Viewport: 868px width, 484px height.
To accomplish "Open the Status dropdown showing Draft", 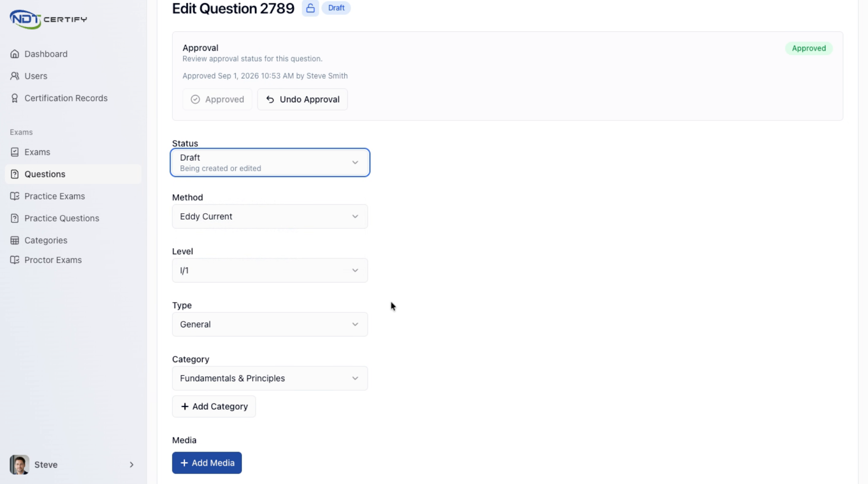I will pyautogui.click(x=270, y=163).
